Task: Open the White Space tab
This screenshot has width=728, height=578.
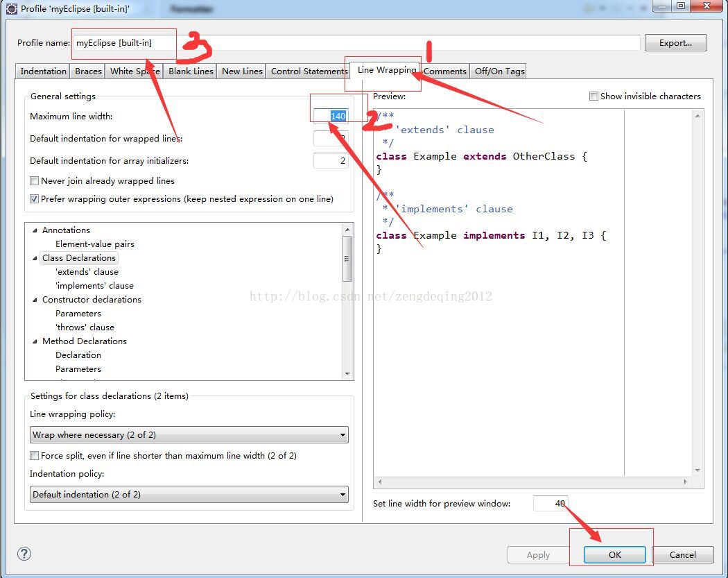Action: coord(135,71)
